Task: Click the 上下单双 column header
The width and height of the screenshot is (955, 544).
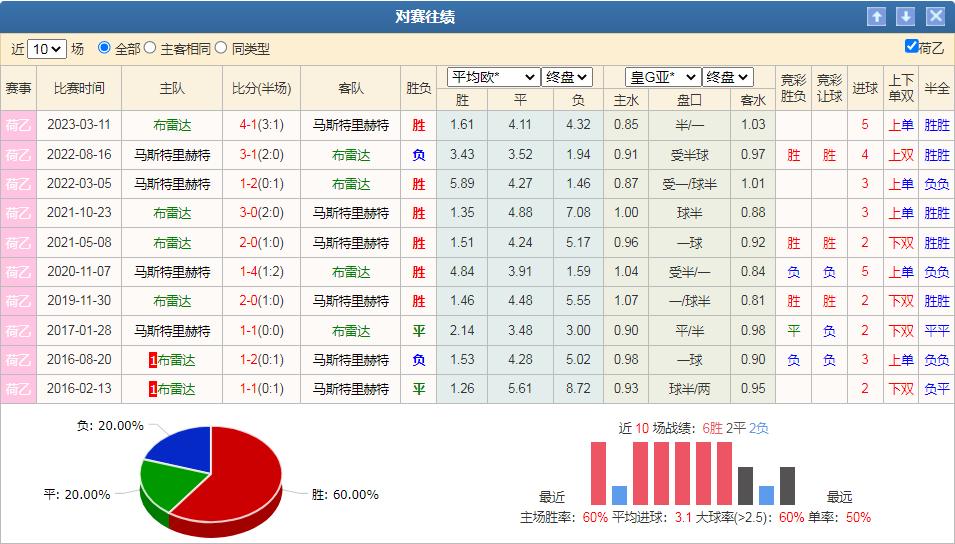Action: (901, 88)
